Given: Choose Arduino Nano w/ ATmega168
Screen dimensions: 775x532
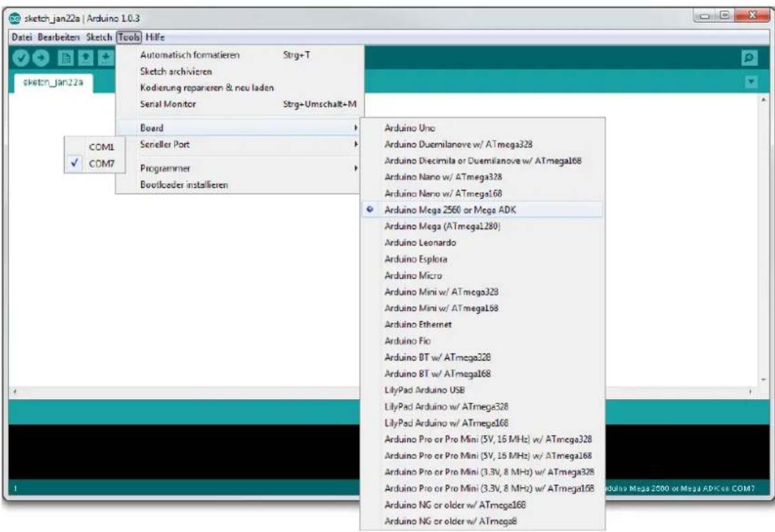Looking at the screenshot, I should 482,193.
